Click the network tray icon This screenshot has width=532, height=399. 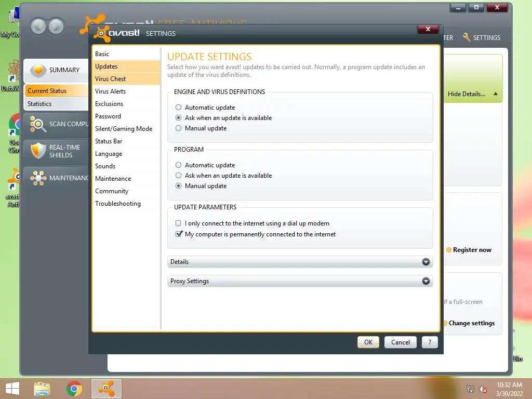(470, 389)
